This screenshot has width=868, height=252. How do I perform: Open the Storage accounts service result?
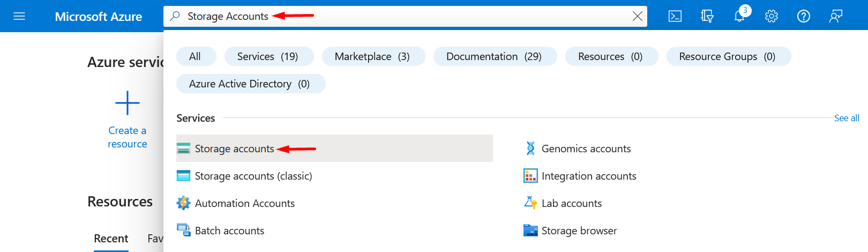[334, 149]
